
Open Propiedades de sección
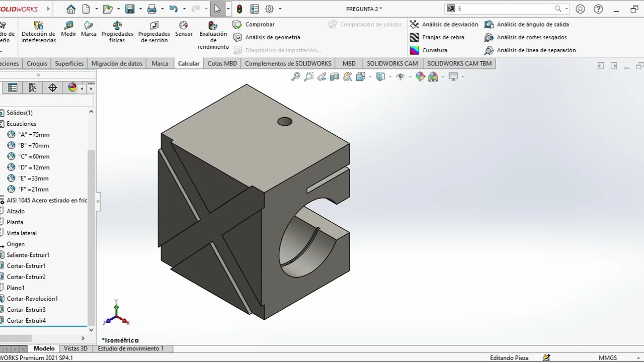tap(154, 32)
